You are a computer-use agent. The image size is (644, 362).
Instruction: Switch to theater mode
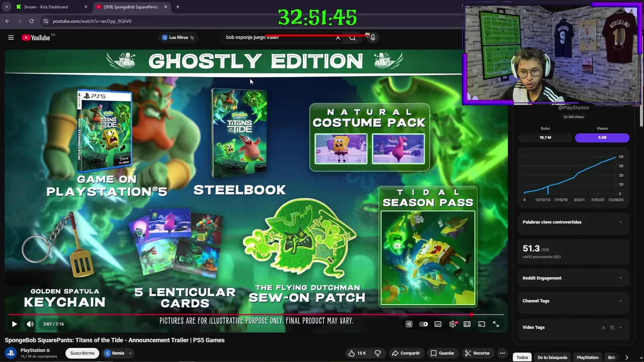467,324
